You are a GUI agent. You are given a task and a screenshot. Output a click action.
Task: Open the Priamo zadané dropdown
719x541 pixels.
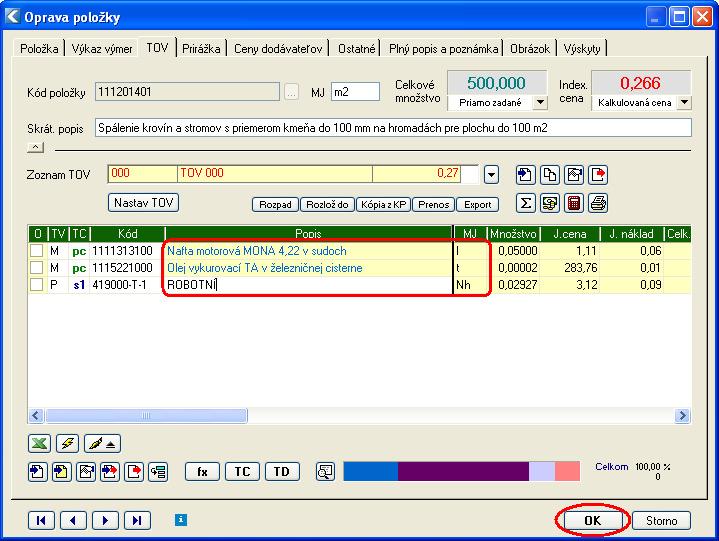[541, 102]
